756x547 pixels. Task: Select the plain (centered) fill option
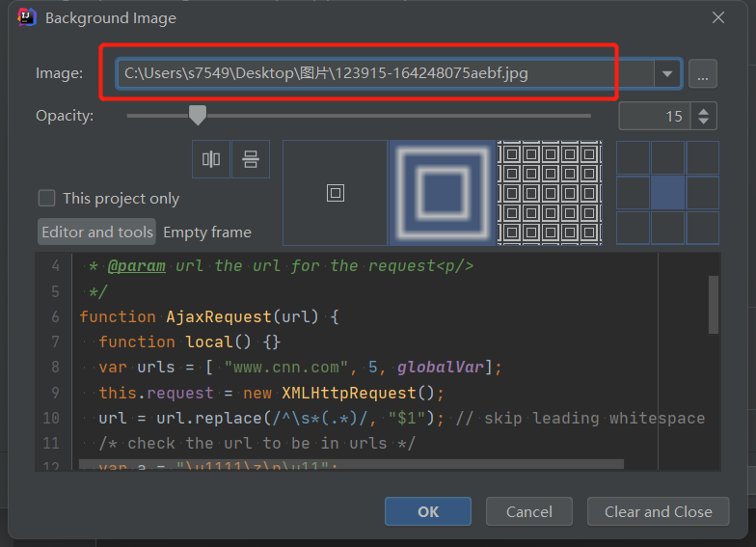tap(336, 193)
